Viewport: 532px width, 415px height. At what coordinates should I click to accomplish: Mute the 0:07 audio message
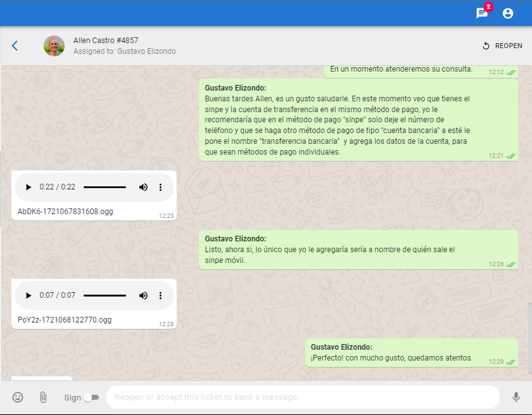coord(143,295)
